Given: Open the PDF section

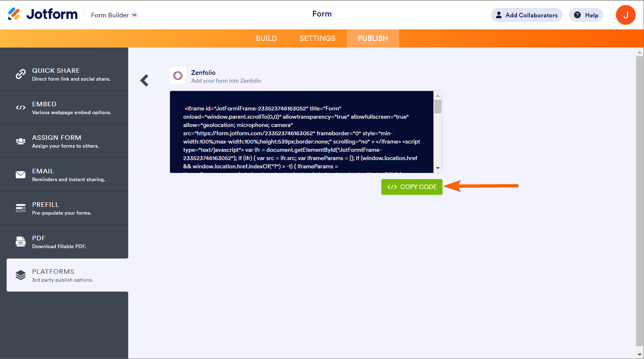Looking at the screenshot, I should pos(64,242).
